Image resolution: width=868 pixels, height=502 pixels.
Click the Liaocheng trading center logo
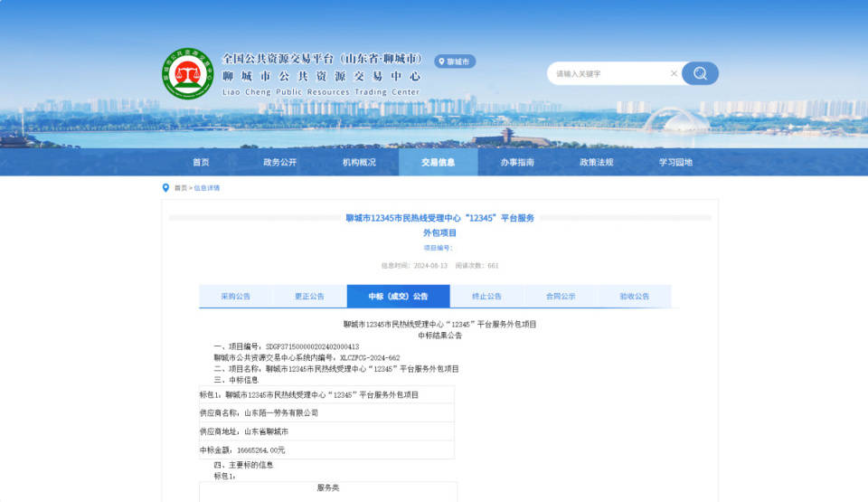click(x=188, y=73)
